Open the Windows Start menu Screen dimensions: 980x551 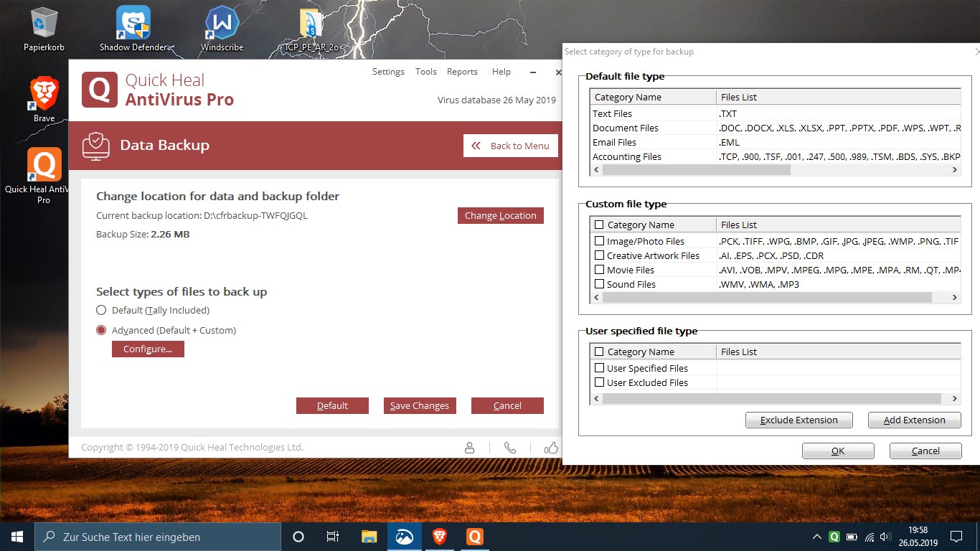pyautogui.click(x=17, y=537)
